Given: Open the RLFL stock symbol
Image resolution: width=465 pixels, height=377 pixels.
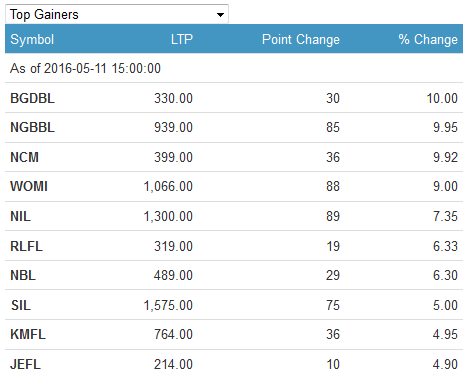Looking at the screenshot, I should tap(26, 246).
